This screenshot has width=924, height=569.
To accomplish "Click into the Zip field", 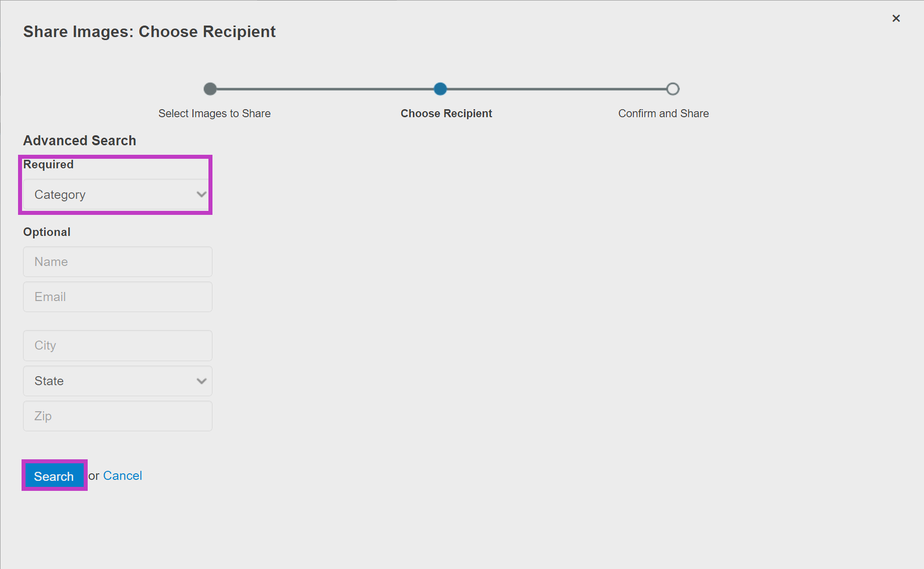I will tap(117, 416).
